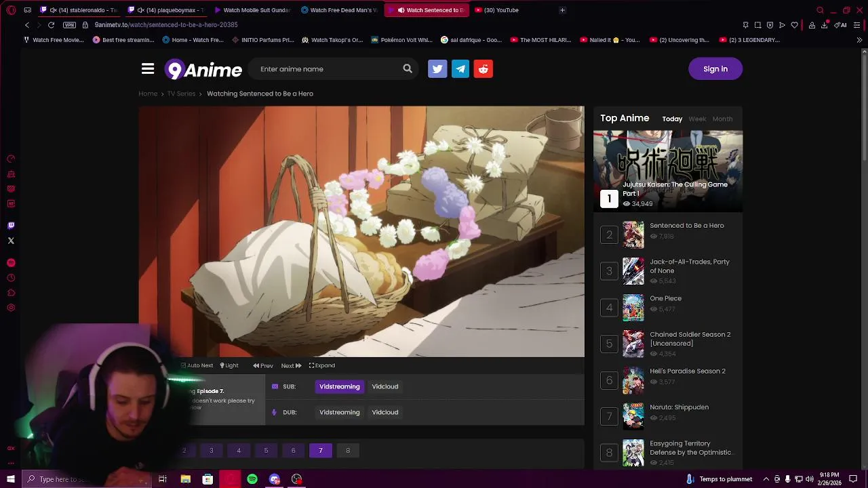Open Task View on the taskbar
This screenshot has height=488, width=868.
tap(163, 479)
